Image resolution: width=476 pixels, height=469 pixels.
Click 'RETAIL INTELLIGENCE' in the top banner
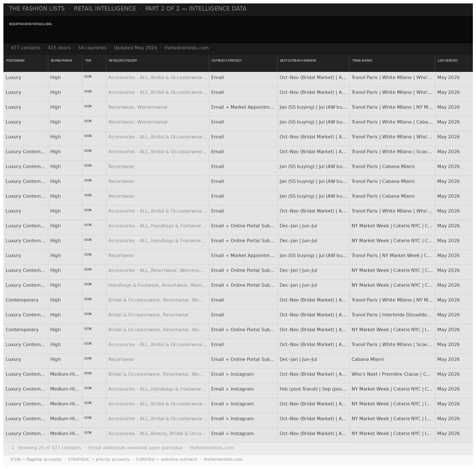click(x=105, y=9)
